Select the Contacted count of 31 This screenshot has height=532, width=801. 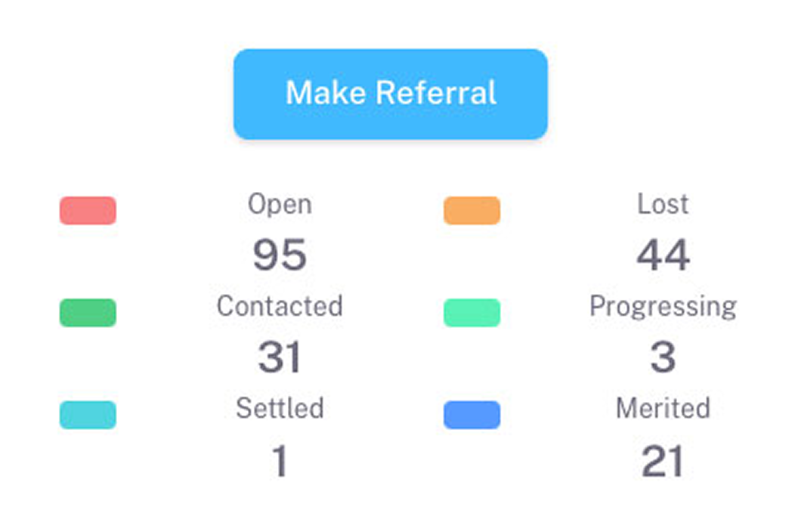click(280, 357)
